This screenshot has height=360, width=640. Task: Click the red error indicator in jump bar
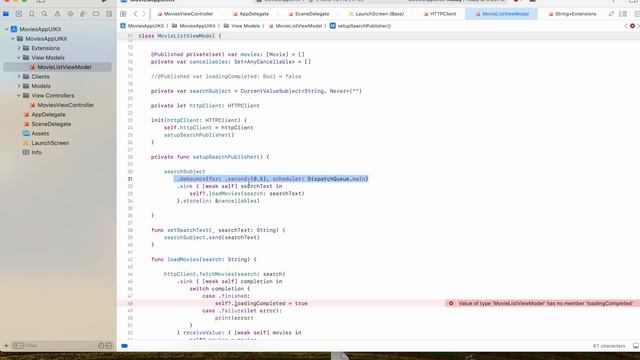[632, 26]
